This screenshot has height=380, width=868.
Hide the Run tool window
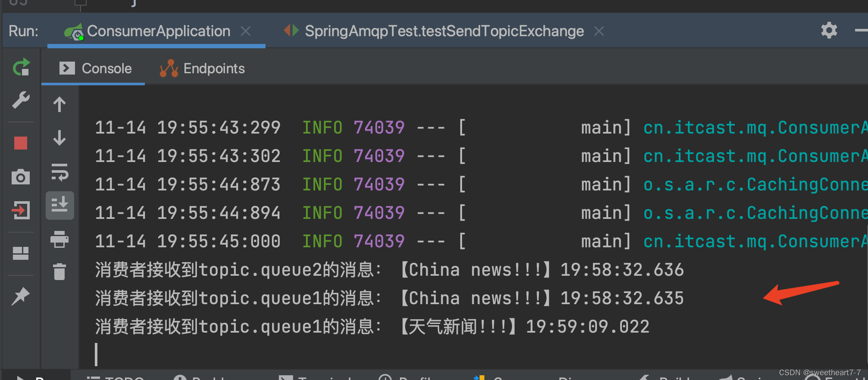[861, 30]
